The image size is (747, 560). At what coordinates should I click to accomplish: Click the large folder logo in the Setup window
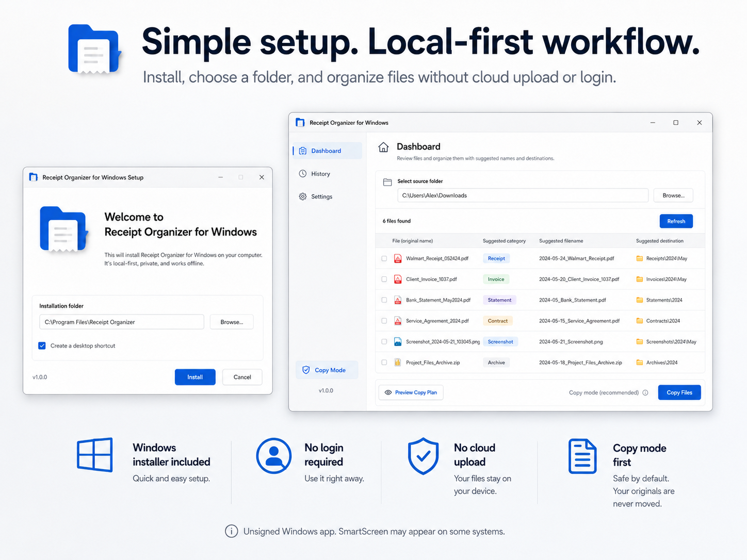coord(63,229)
